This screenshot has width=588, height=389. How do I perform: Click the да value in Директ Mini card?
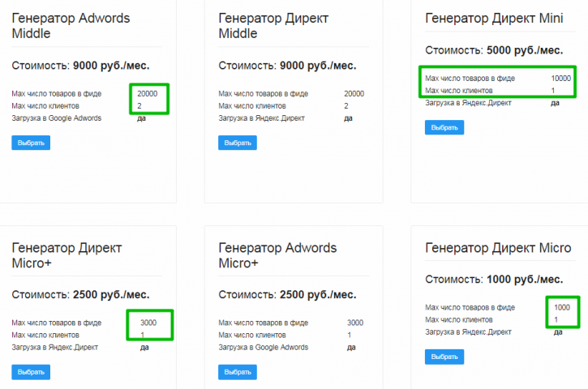[x=555, y=103]
